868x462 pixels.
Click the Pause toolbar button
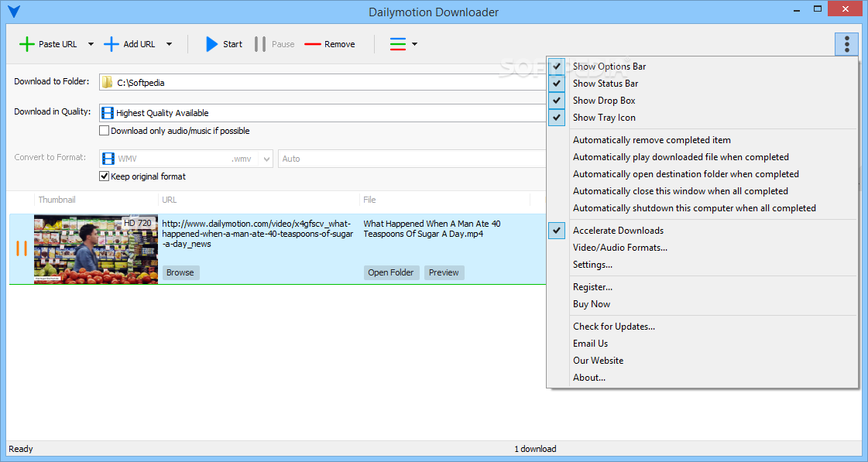[x=275, y=44]
